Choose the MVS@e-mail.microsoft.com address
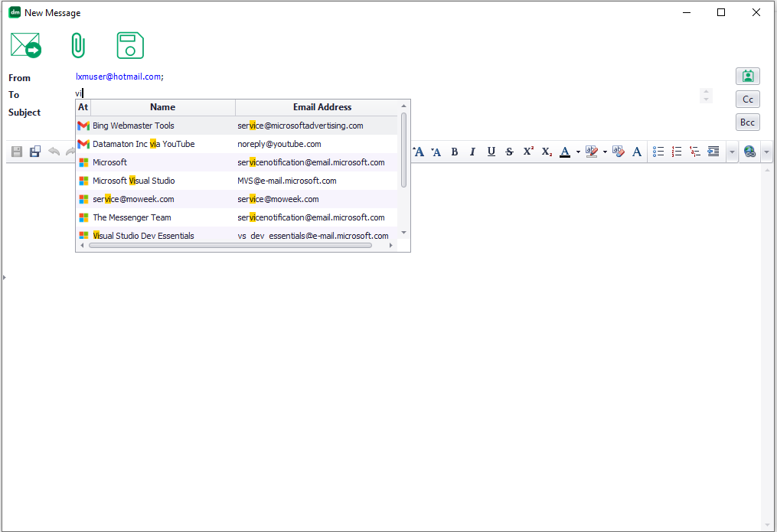Screen dimensions: 777x532 (x=287, y=181)
